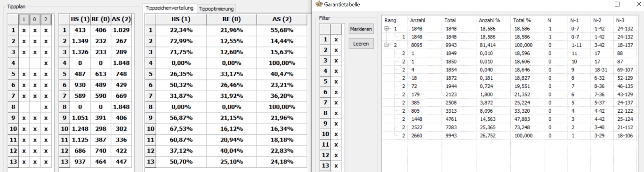
Task: Collapse the Rang 1 tree node
Action: tap(387, 29)
